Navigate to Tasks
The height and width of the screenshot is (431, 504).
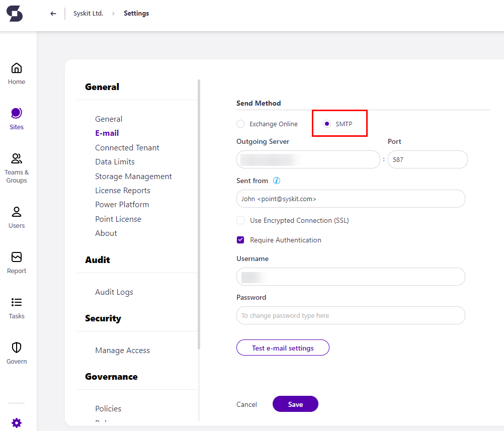[17, 307]
